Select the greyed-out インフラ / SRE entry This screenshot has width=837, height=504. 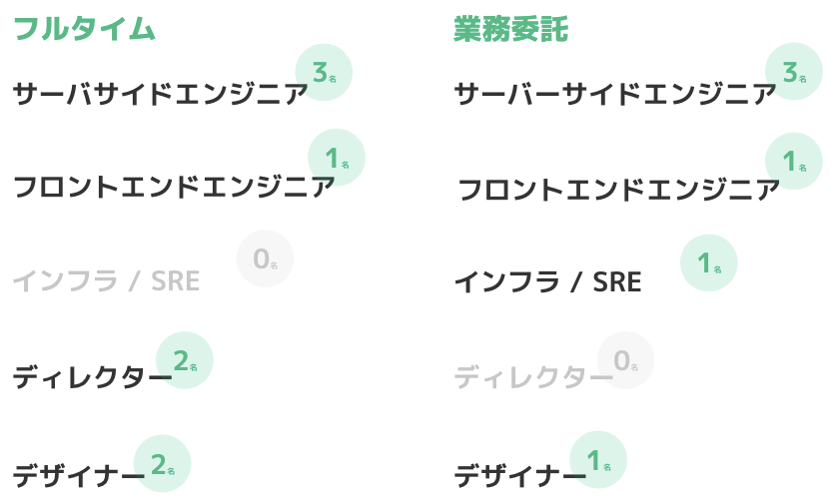click(106, 281)
